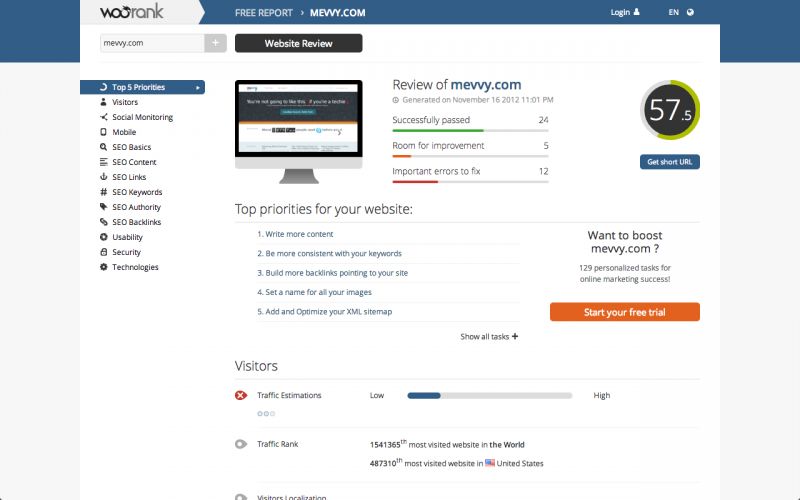Click the plus icon next to Show all tasks
Image resolution: width=800 pixels, height=500 pixels.
(515, 336)
